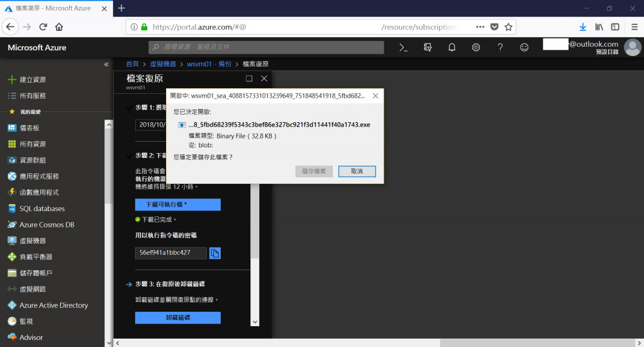Open portal settings gear icon
The width and height of the screenshot is (644, 347).
tap(476, 48)
